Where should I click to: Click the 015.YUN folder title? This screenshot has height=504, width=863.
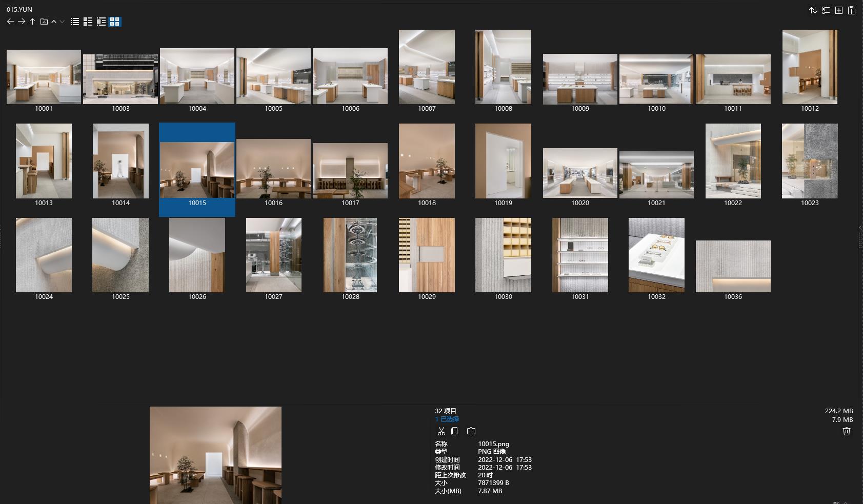(19, 9)
